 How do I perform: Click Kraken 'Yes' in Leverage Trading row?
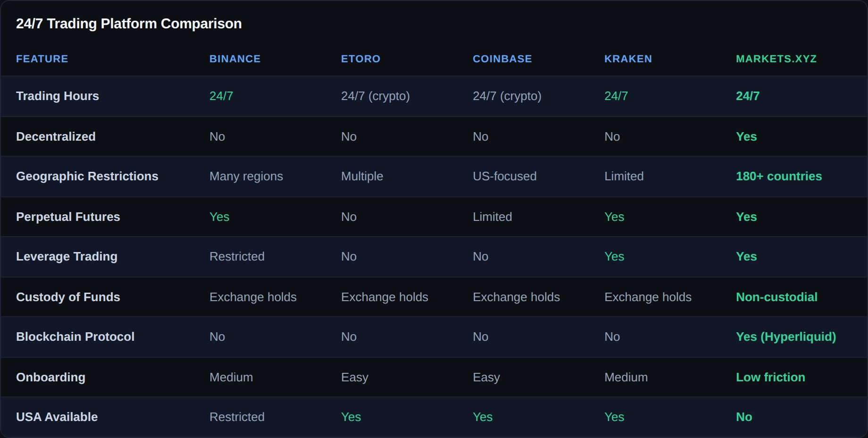pos(614,256)
